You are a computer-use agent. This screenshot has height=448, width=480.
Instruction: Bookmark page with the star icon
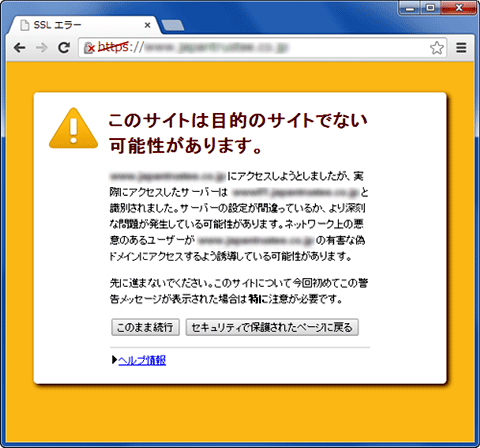(437, 48)
